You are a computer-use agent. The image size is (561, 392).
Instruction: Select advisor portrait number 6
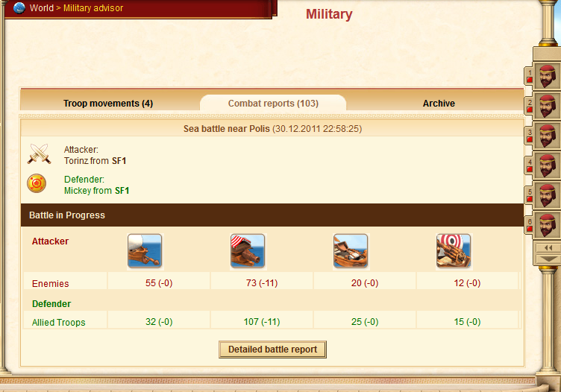(x=548, y=226)
